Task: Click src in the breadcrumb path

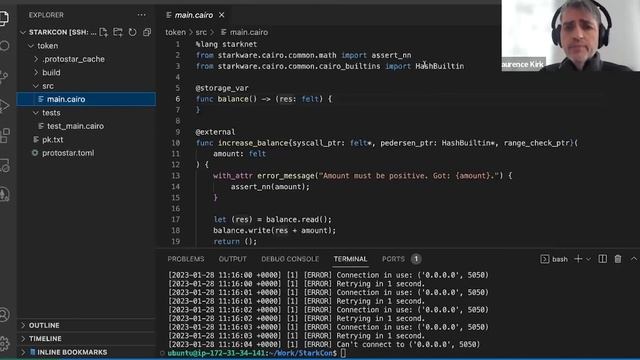Action: [x=201, y=32]
